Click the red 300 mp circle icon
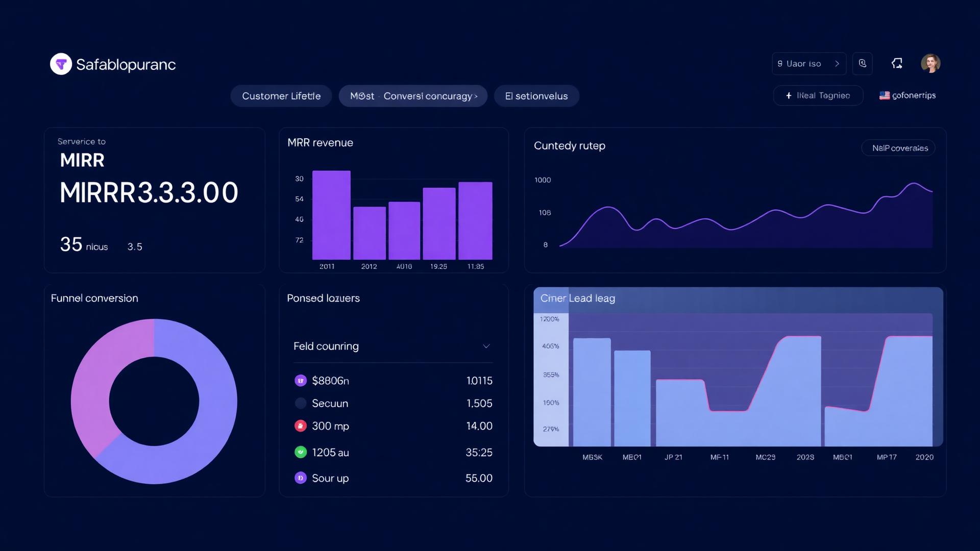Image resolution: width=980 pixels, height=551 pixels. (x=300, y=426)
